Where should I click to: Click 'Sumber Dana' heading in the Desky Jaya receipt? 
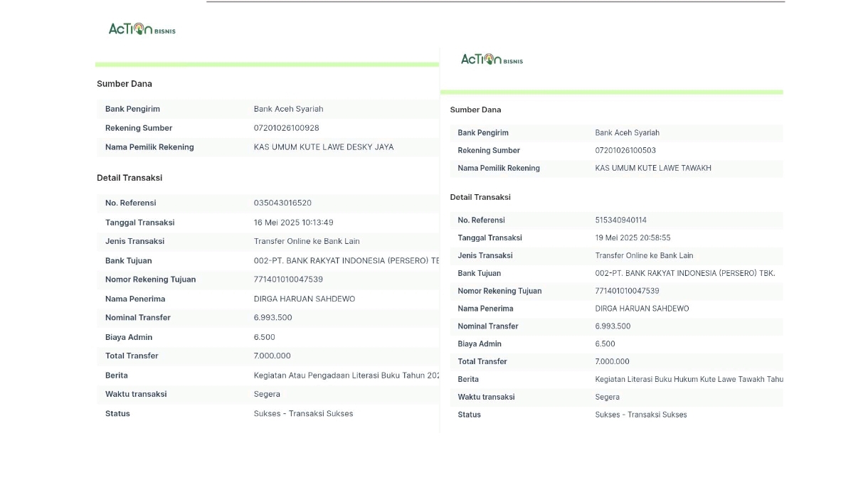tap(125, 84)
